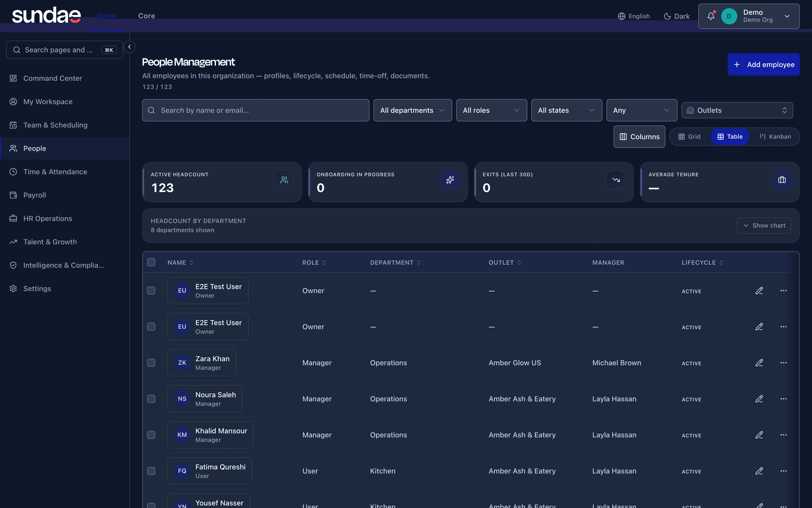Image resolution: width=812 pixels, height=508 pixels.
Task: Click the FQ avatar for Fatima Qureshi
Action: click(182, 471)
